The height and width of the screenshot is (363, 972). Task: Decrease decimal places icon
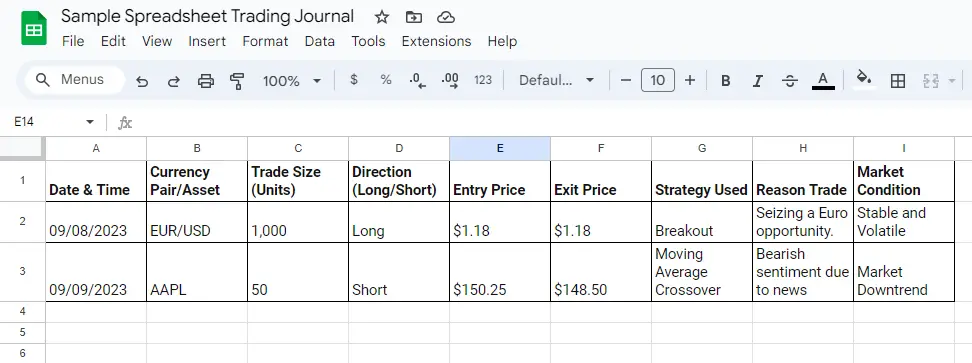pyautogui.click(x=418, y=81)
